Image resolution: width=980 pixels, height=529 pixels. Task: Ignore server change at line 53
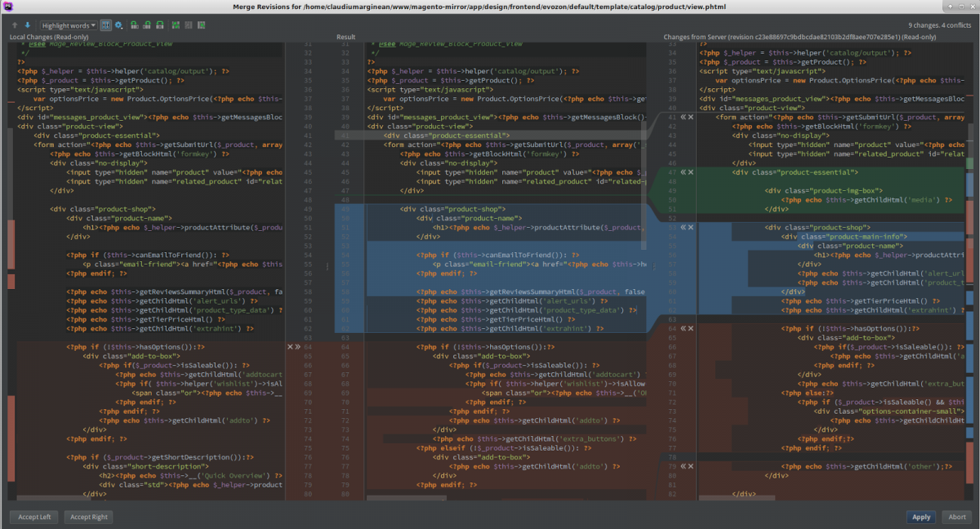tap(691, 227)
